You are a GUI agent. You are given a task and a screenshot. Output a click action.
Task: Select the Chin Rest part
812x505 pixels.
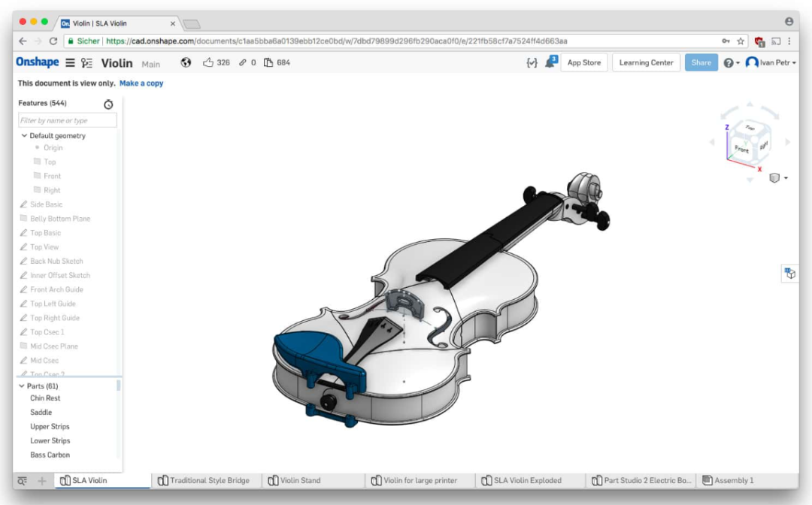click(x=45, y=398)
